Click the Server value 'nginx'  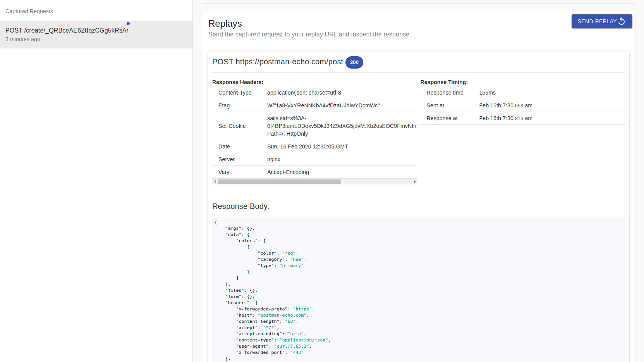[274, 159]
